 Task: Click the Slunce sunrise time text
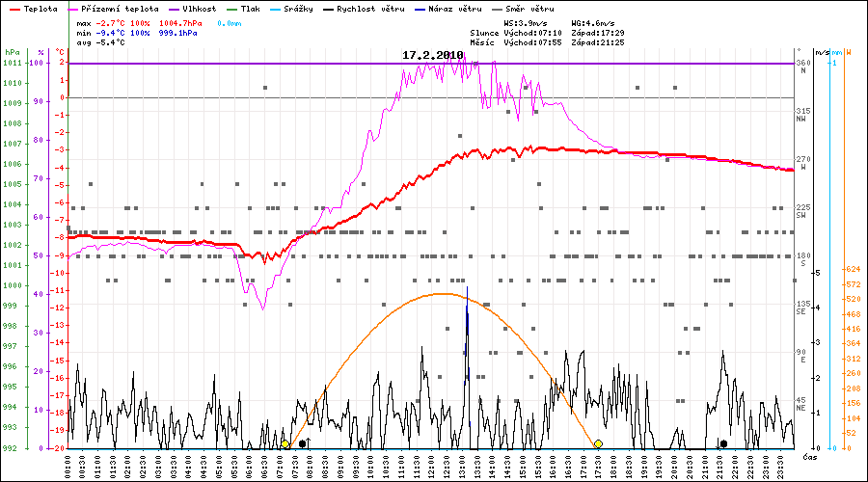pyautogui.click(x=545, y=32)
